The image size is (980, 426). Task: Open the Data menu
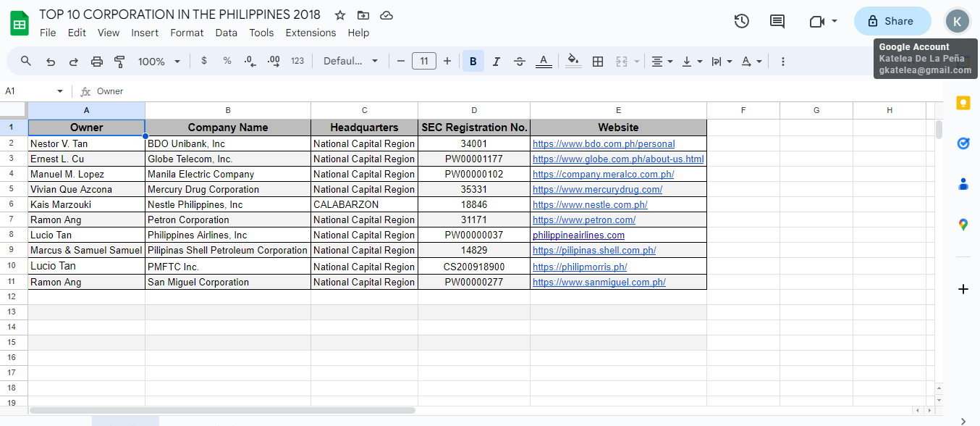227,33
